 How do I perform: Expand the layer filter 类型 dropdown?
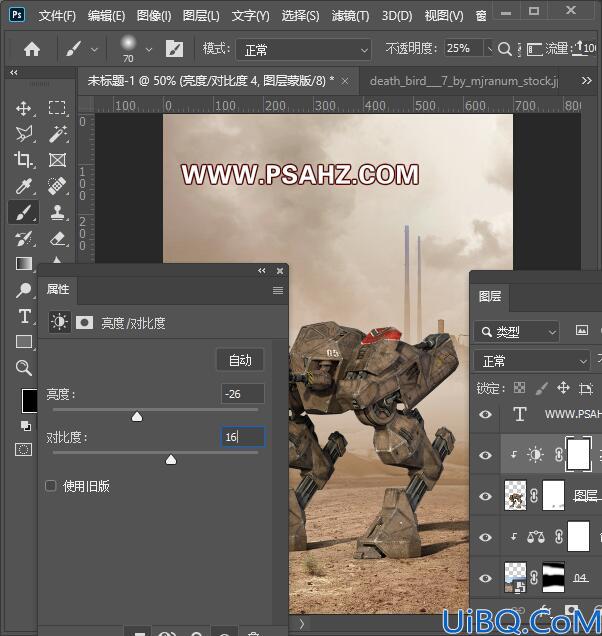516,332
